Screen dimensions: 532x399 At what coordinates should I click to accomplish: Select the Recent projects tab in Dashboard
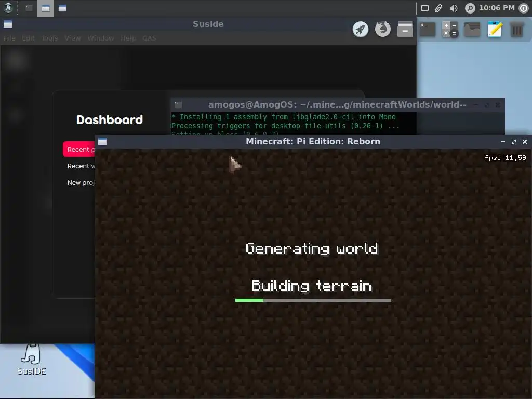point(79,149)
